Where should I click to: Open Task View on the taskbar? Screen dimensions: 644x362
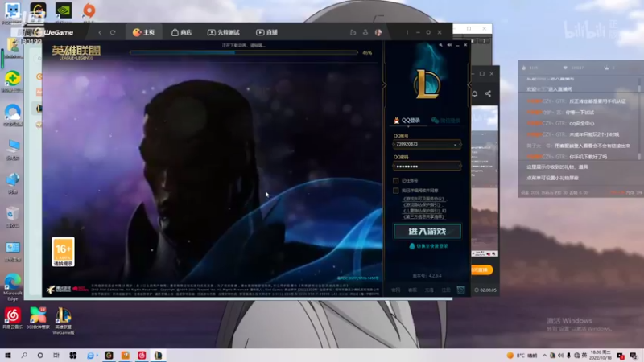[56, 356]
